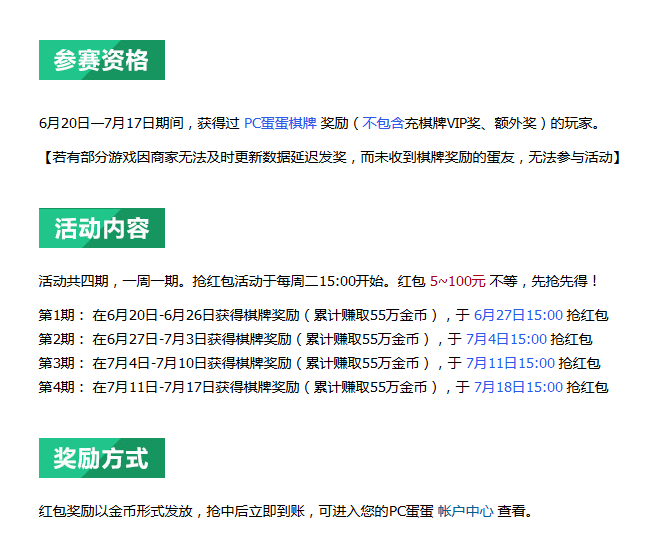
Task: Click 在6月27日-7月3日获得棋牌奖励 text
Action: tap(192, 339)
